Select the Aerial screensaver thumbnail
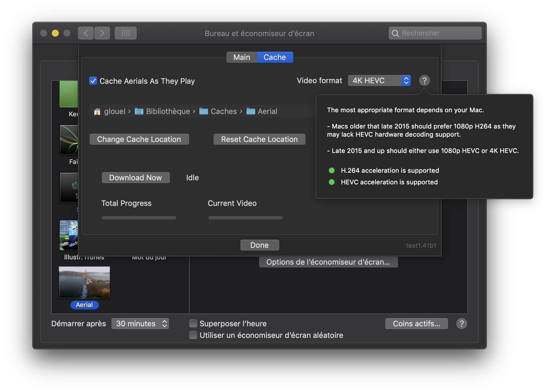The width and height of the screenshot is (554, 392). pyautogui.click(x=84, y=282)
